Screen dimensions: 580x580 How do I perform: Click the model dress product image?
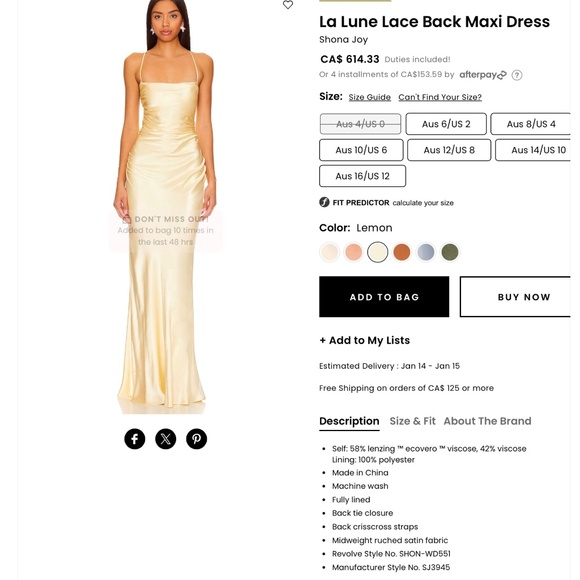click(165, 207)
